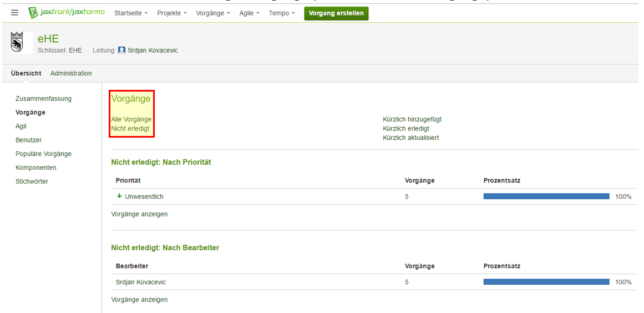Open the Nicht erledigt filter link
Viewport: 644px width, 313px height.
coord(130,129)
